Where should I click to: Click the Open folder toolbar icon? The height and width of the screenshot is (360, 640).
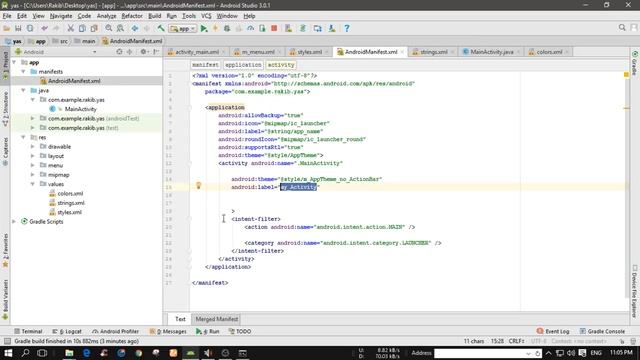coord(7,28)
